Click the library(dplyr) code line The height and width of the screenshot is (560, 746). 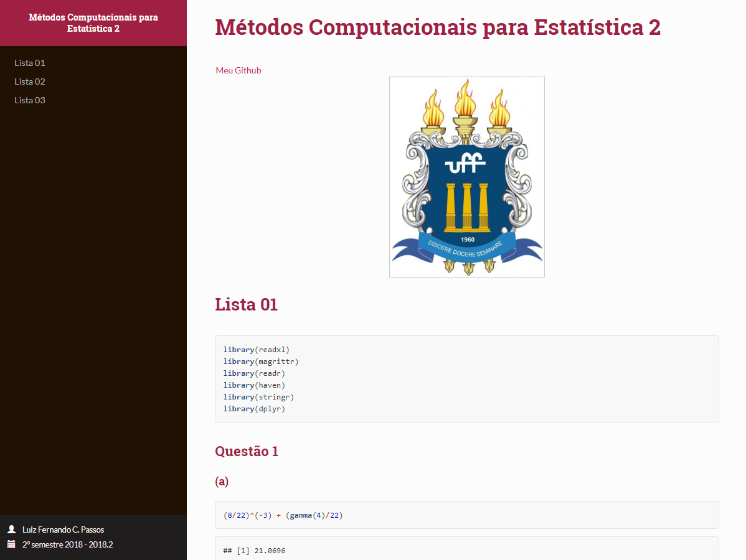[x=254, y=409]
